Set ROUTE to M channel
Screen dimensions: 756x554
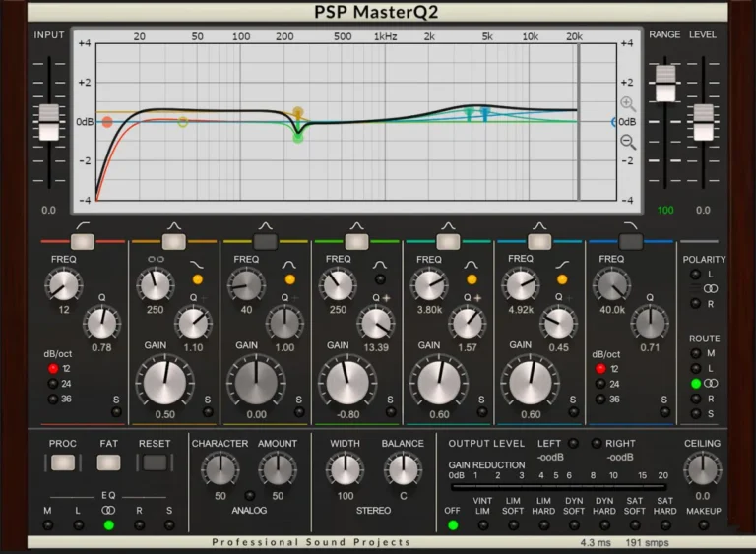(695, 353)
